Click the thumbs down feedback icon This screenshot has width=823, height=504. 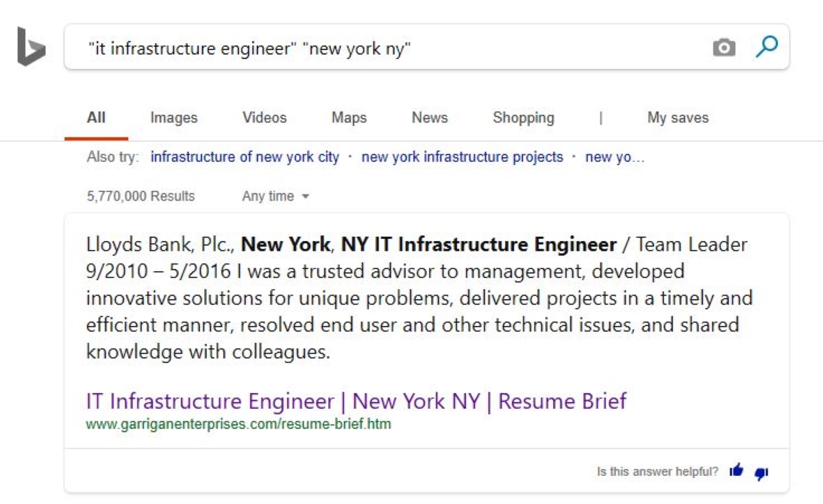coord(761,473)
